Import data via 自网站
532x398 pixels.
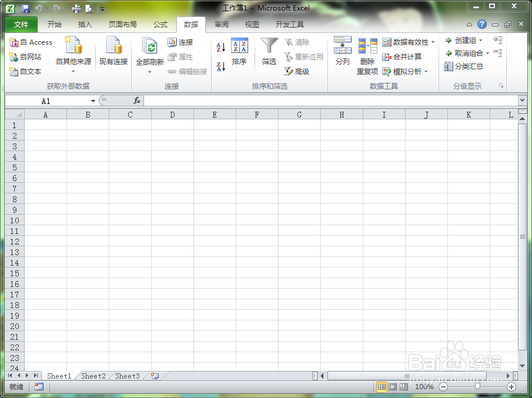25,57
